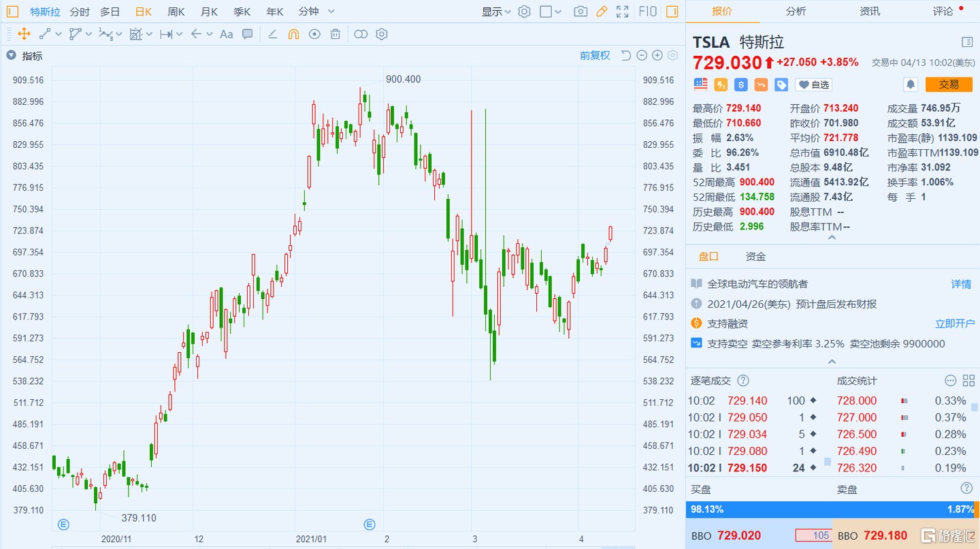Toggle the magnet snap tool
The height and width of the screenshot is (549, 980).
point(293,34)
